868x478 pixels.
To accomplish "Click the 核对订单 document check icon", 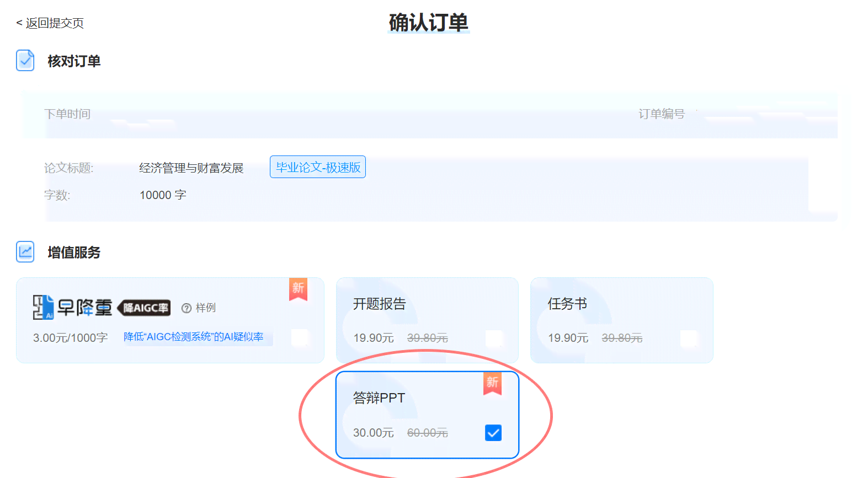I will pos(25,61).
